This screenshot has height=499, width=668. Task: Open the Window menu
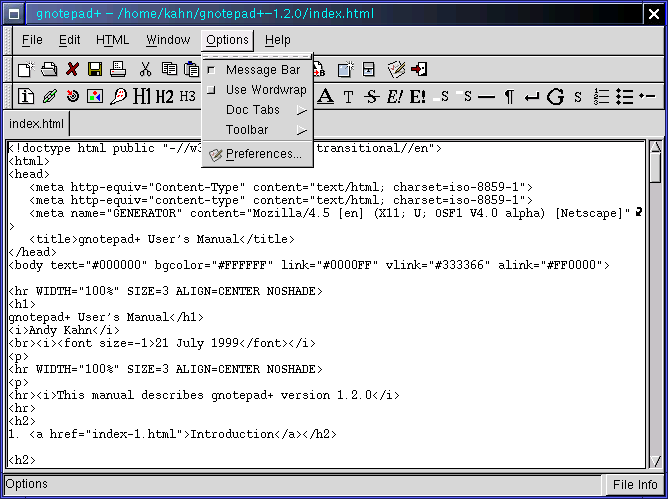tap(168, 40)
